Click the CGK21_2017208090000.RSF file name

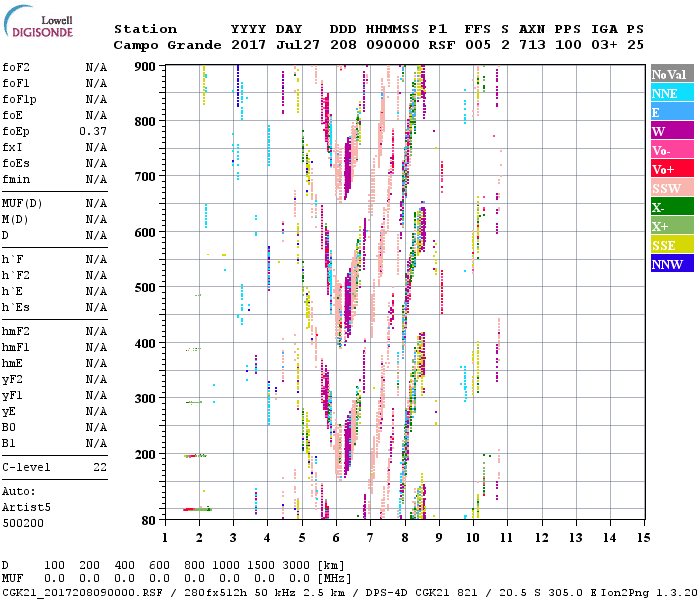[x=83, y=593]
